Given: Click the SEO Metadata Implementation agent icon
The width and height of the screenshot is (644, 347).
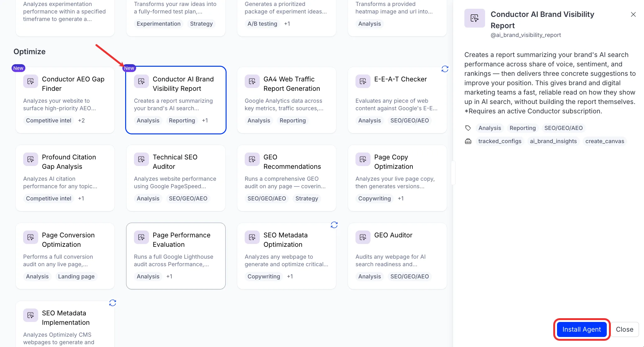Looking at the screenshot, I should [31, 315].
